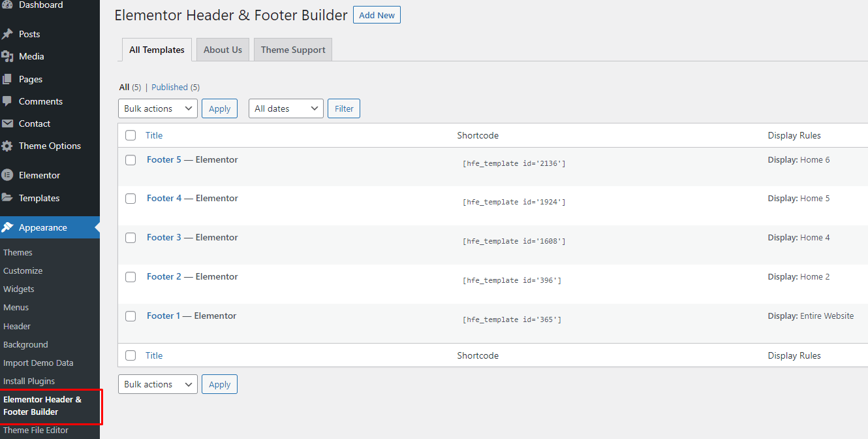Open Theme Options in the admin menu

50,146
